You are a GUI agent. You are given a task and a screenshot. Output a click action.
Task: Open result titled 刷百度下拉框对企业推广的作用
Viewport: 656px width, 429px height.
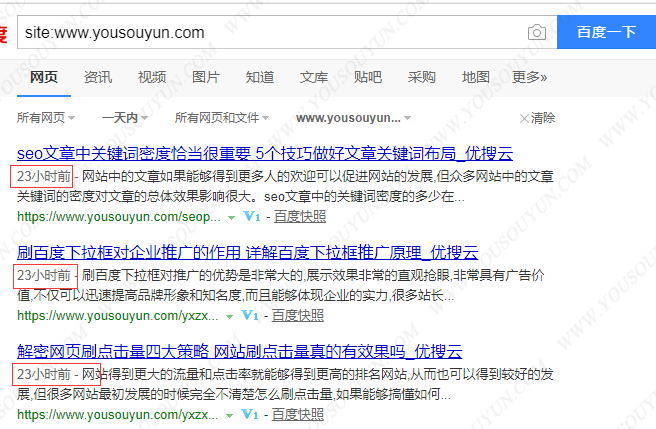248,253
